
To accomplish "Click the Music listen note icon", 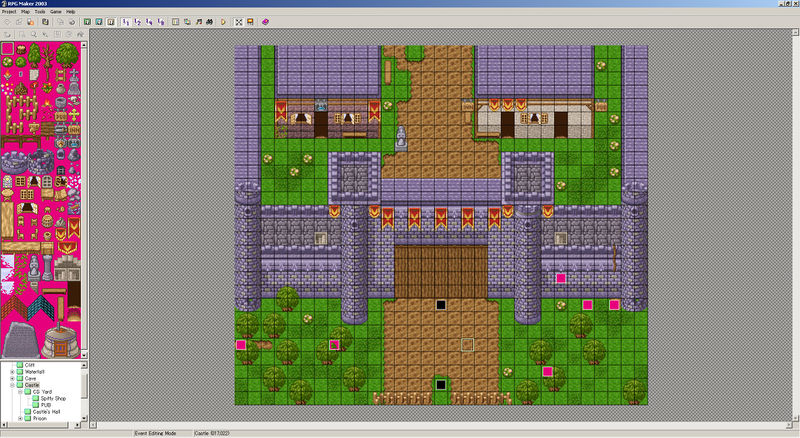I will (x=199, y=21).
